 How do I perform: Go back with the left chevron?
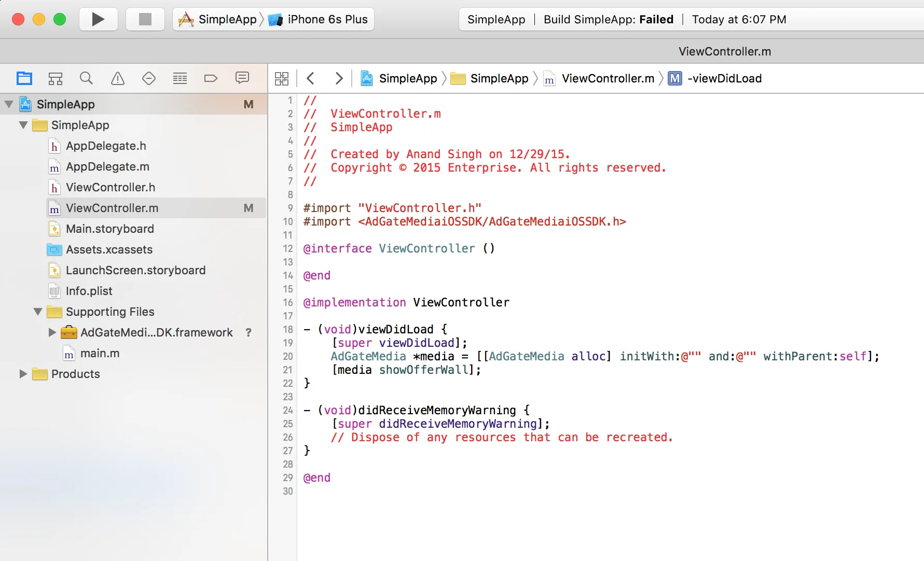(x=311, y=78)
